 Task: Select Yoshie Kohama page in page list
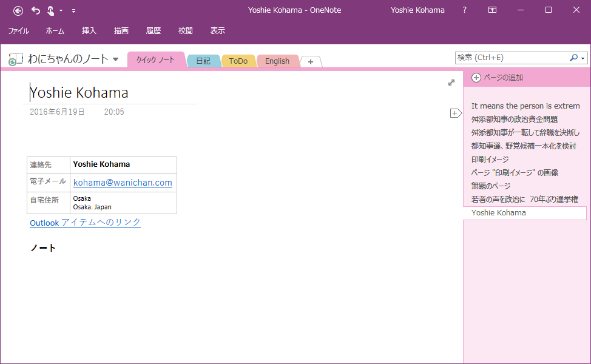coord(525,213)
